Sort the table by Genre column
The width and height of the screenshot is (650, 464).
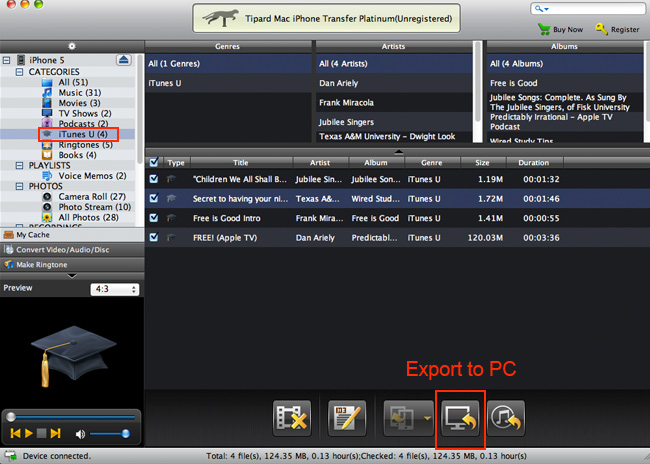point(432,163)
